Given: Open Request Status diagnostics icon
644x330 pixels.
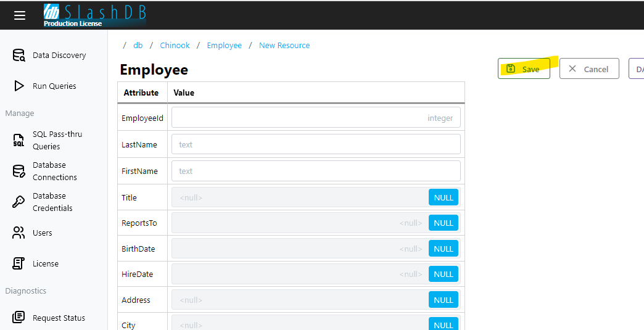Looking at the screenshot, I should [x=19, y=318].
